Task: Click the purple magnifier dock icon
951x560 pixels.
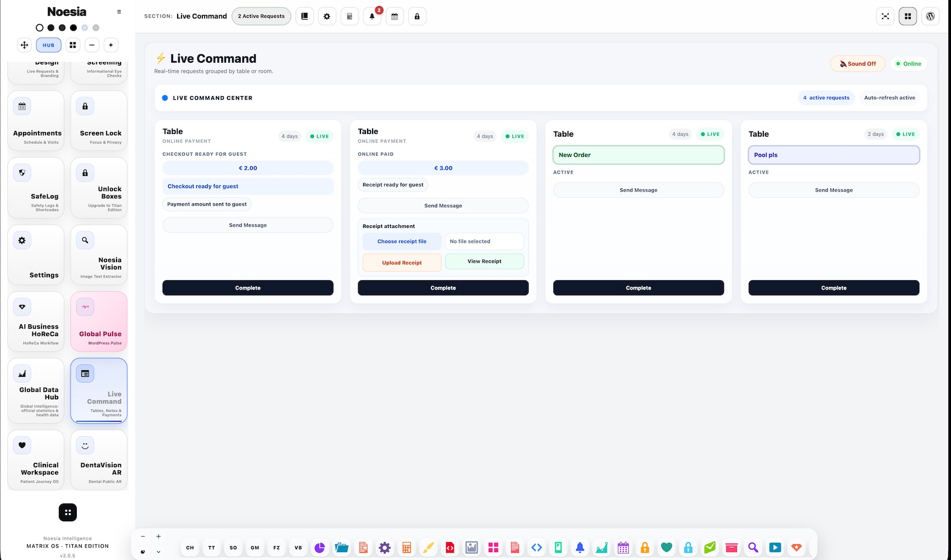Action: [x=753, y=548]
